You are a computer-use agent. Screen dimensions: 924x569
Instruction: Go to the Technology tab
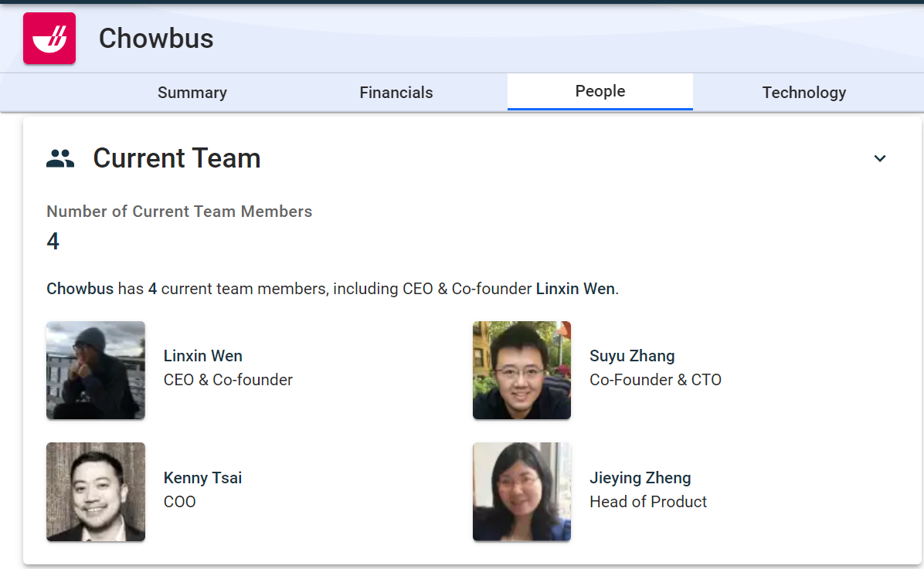804,93
